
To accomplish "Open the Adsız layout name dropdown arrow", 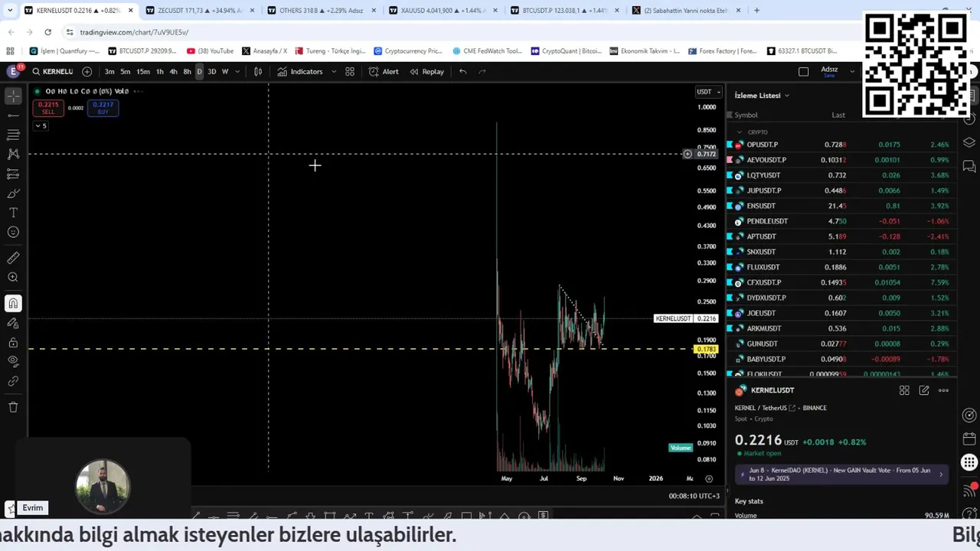I will click(852, 71).
